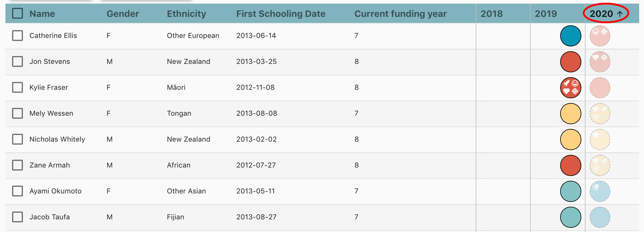Image resolution: width=644 pixels, height=232 pixels.
Task: Open Kylie Fraser's 2019 badge with icons
Action: (570, 88)
